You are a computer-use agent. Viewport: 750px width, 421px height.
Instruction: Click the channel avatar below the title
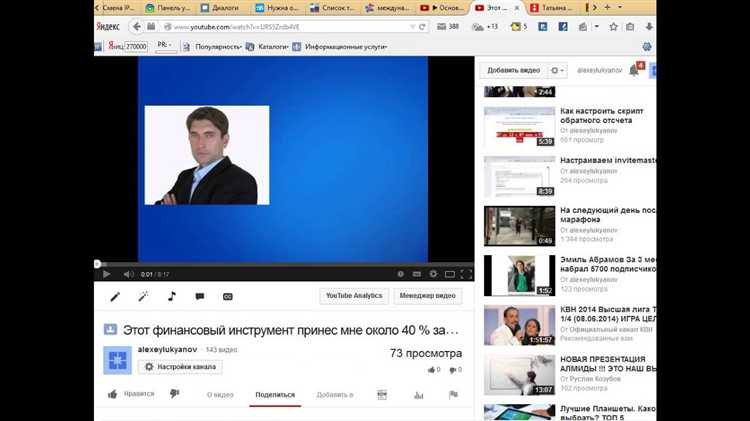coord(118,360)
